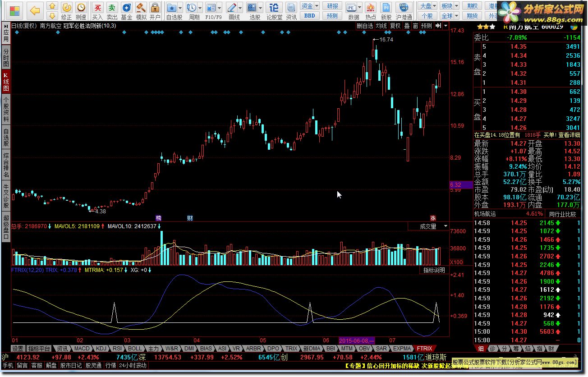The height and width of the screenshot is (377, 588).
Task: Toggle 叠 overlay mode
Action: click(407, 26)
